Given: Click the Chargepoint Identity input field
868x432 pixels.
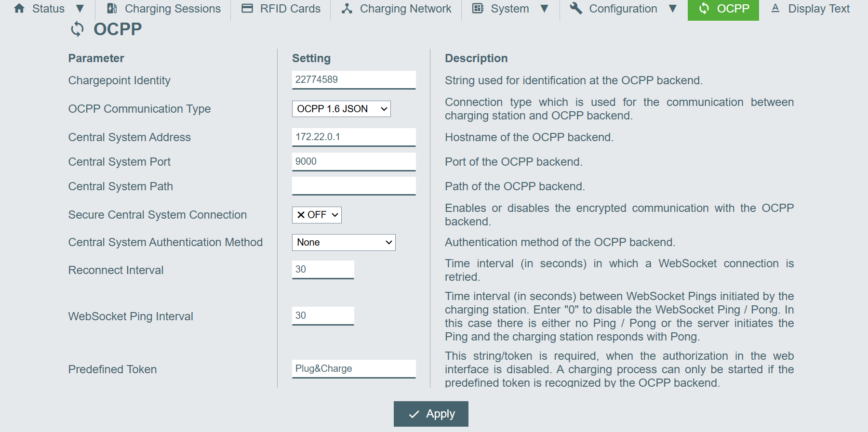Looking at the screenshot, I should click(x=354, y=79).
